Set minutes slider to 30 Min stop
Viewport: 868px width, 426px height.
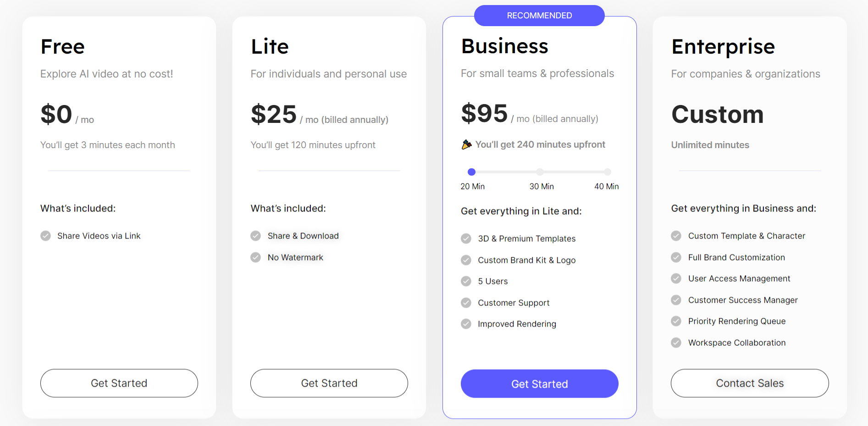540,172
